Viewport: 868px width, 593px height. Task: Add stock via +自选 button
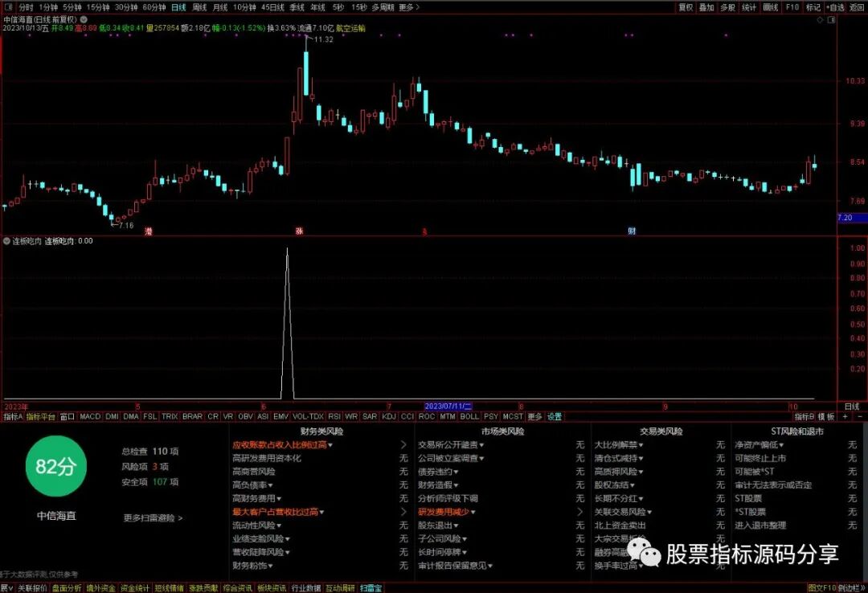pos(835,7)
